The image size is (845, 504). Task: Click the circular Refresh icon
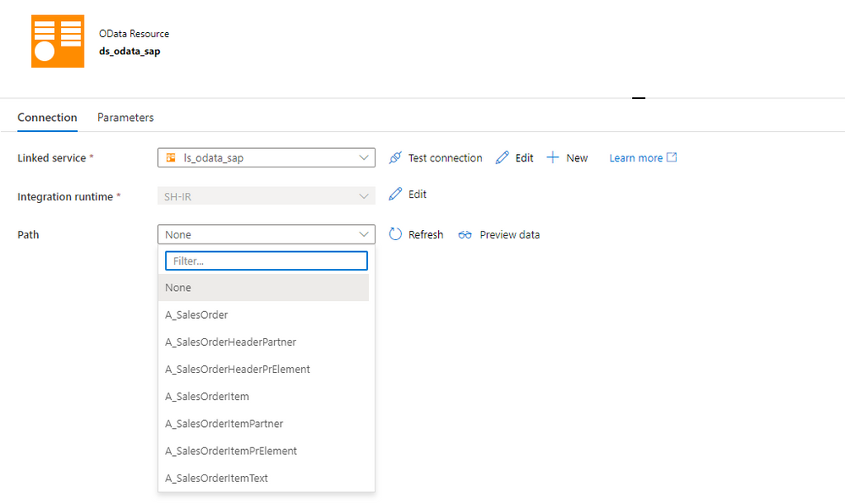pos(396,234)
